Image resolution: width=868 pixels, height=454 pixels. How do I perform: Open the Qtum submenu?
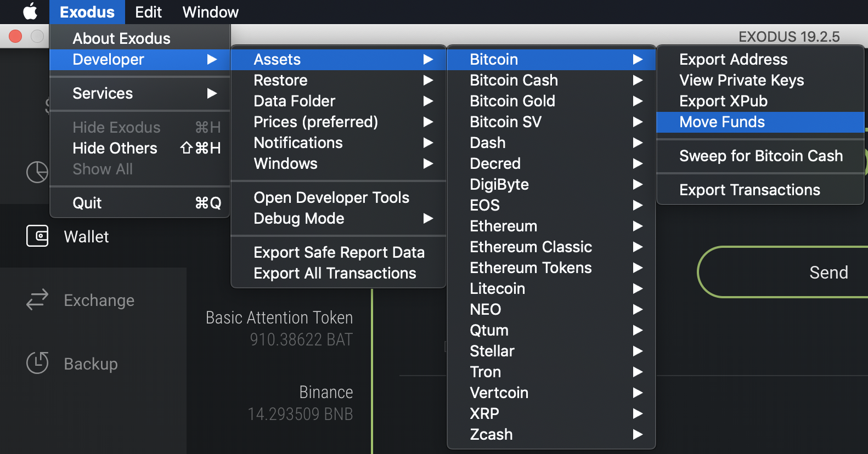tap(551, 330)
